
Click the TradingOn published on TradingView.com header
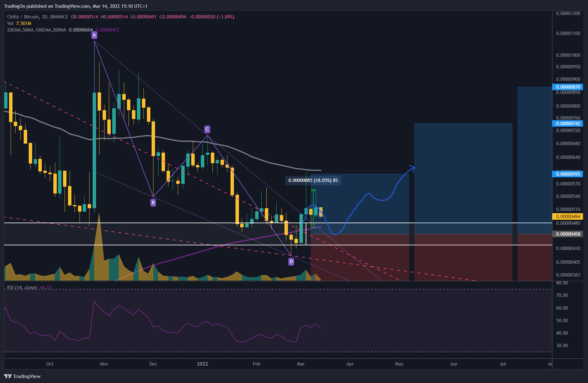76,6
